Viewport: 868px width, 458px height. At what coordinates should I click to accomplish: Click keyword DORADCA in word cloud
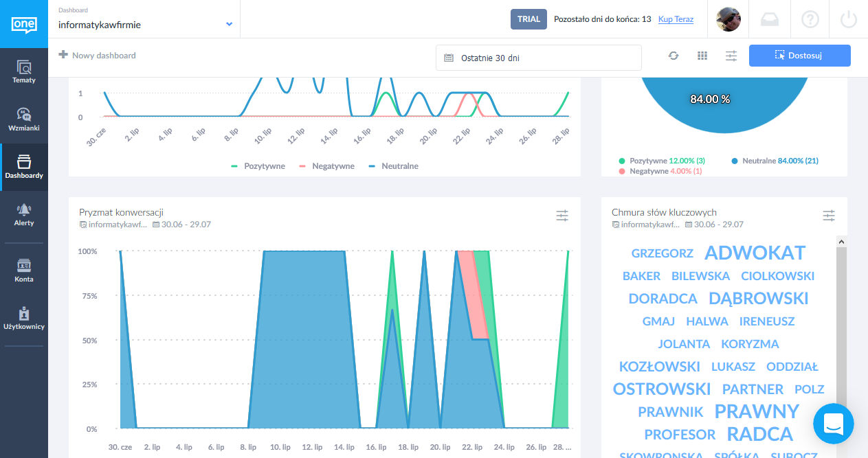[x=663, y=299]
